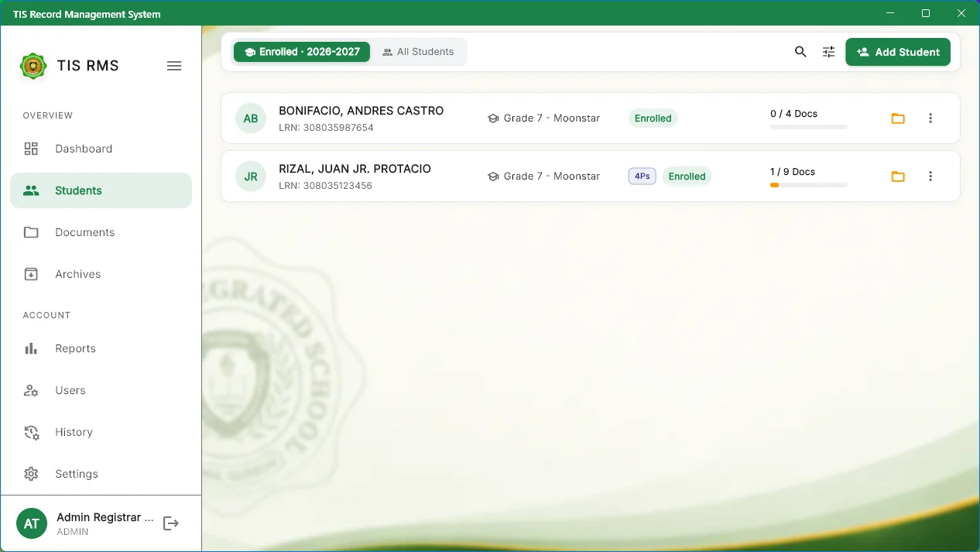
Task: Select the name BONIFACIO, ANDRES CASTRO
Action: point(362,111)
